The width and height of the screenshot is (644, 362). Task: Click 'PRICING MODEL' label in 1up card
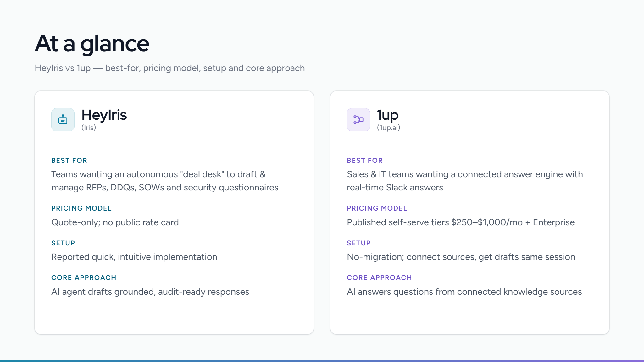click(x=377, y=208)
